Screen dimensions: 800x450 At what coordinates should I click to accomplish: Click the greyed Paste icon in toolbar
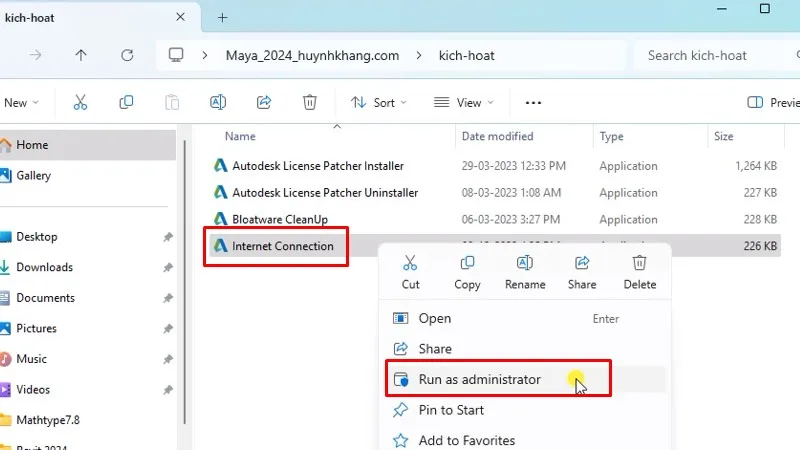pyautogui.click(x=172, y=103)
